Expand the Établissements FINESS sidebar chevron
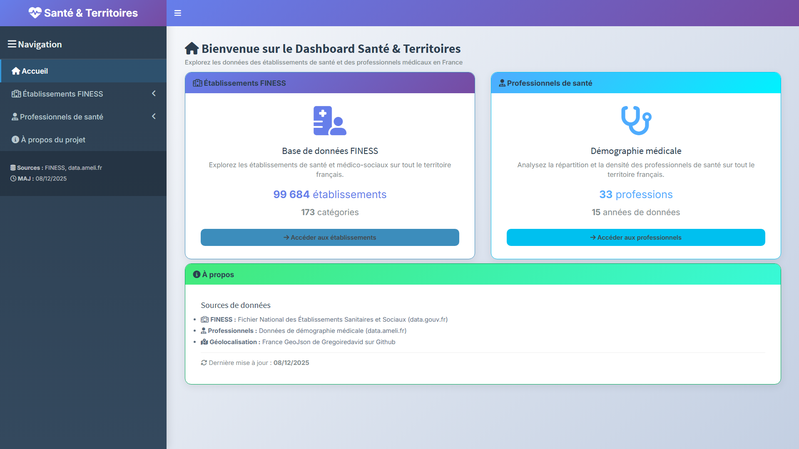 pyautogui.click(x=153, y=94)
